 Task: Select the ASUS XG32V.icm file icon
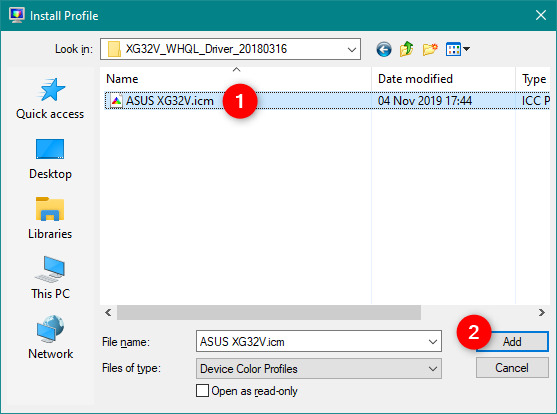(116, 101)
